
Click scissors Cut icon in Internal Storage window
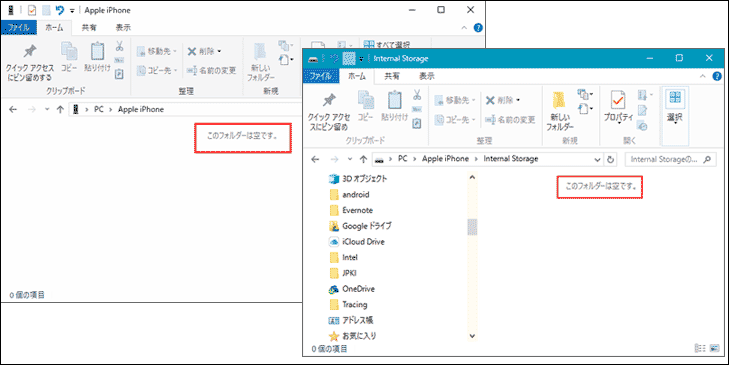click(x=417, y=95)
